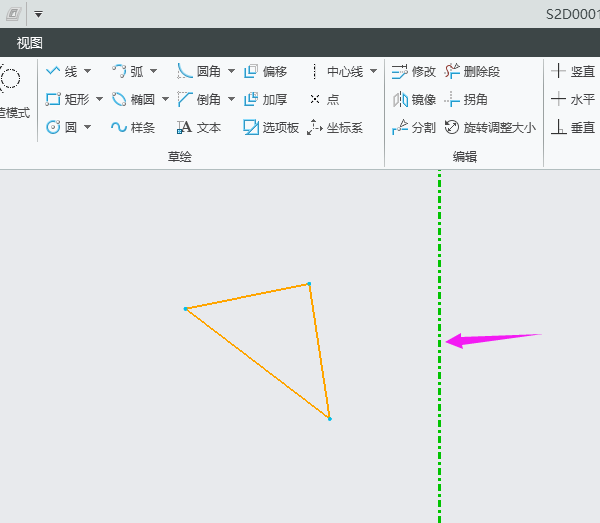The width and height of the screenshot is (600, 523).
Task: Click the quick access window icon
Action: [x=13, y=14]
